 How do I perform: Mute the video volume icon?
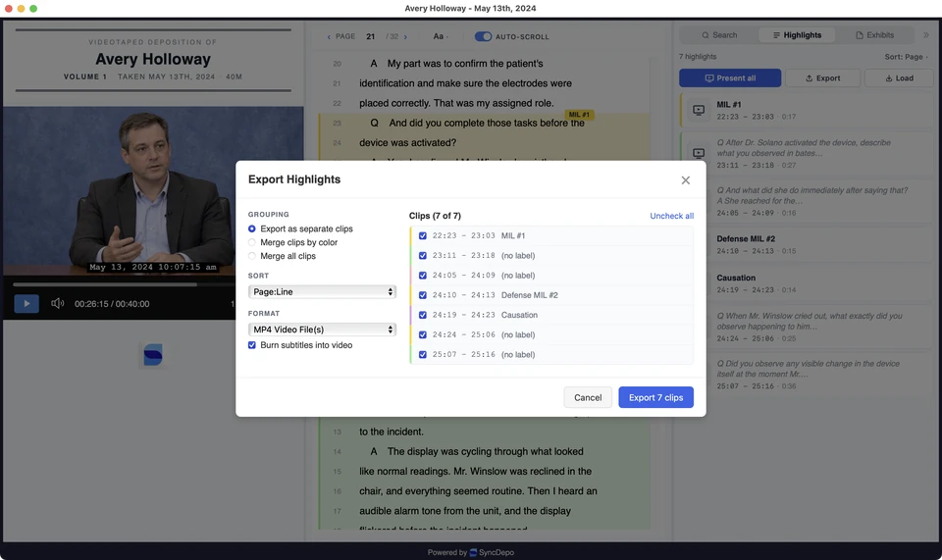57,304
